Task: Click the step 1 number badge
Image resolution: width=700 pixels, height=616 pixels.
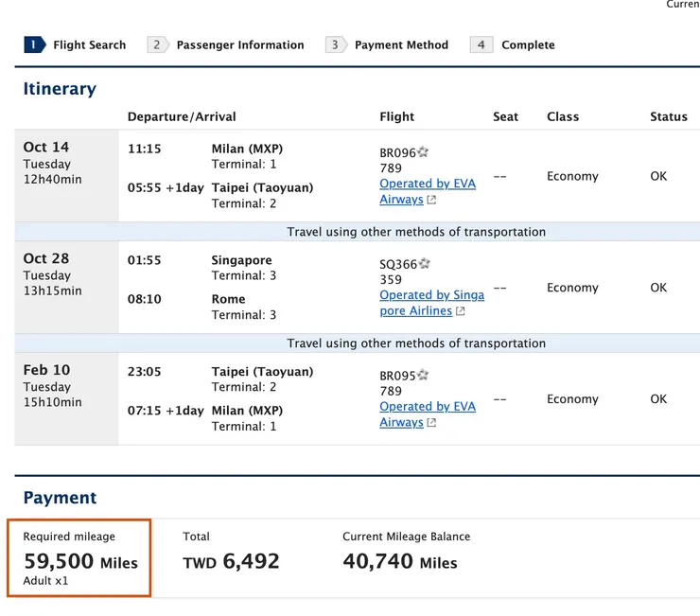Action: [34, 44]
